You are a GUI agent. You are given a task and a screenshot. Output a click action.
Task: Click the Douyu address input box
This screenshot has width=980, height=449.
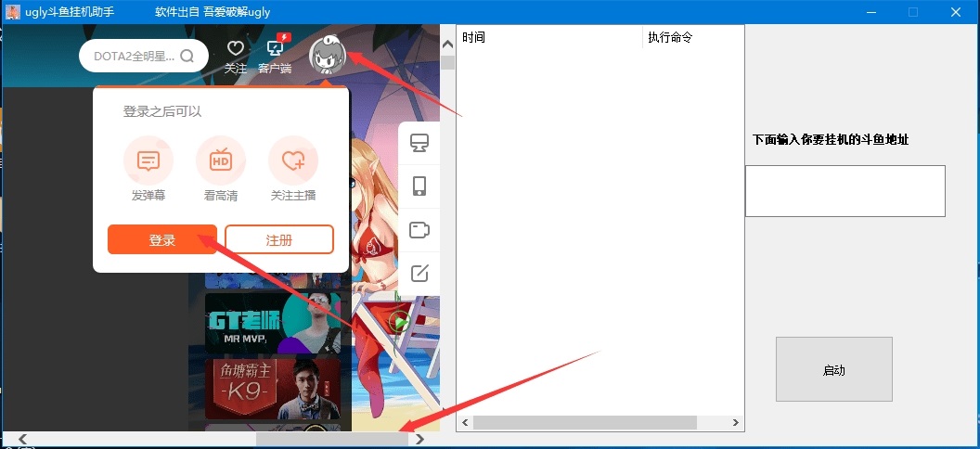click(845, 191)
